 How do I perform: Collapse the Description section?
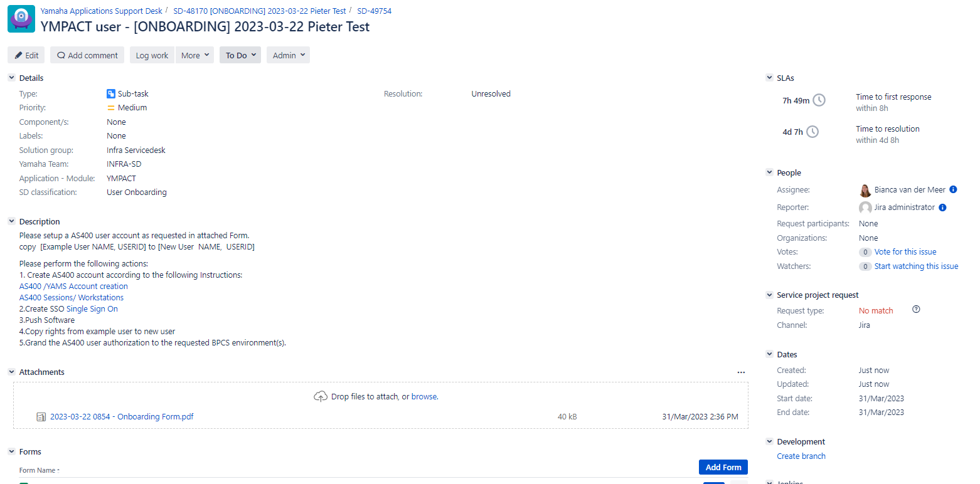11,221
